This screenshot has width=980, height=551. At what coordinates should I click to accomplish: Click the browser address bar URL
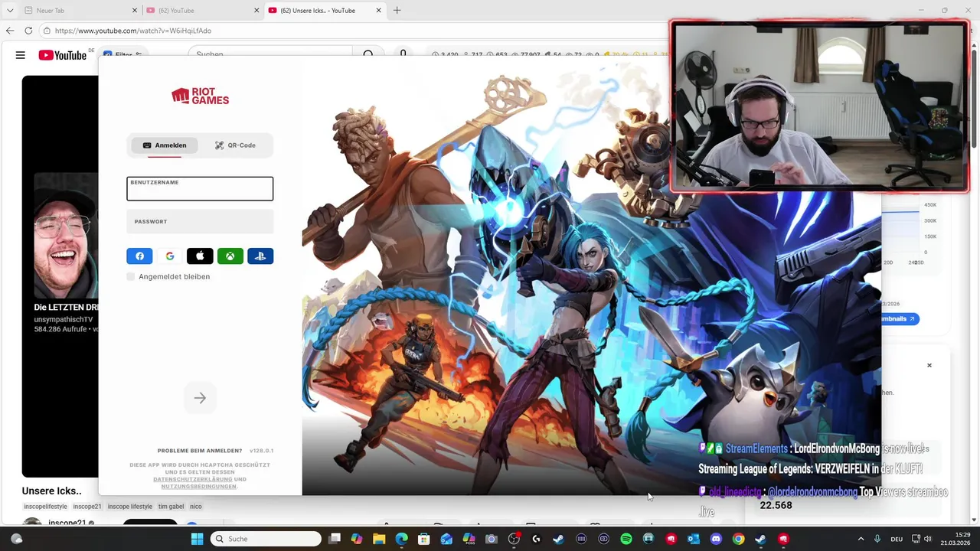(133, 31)
